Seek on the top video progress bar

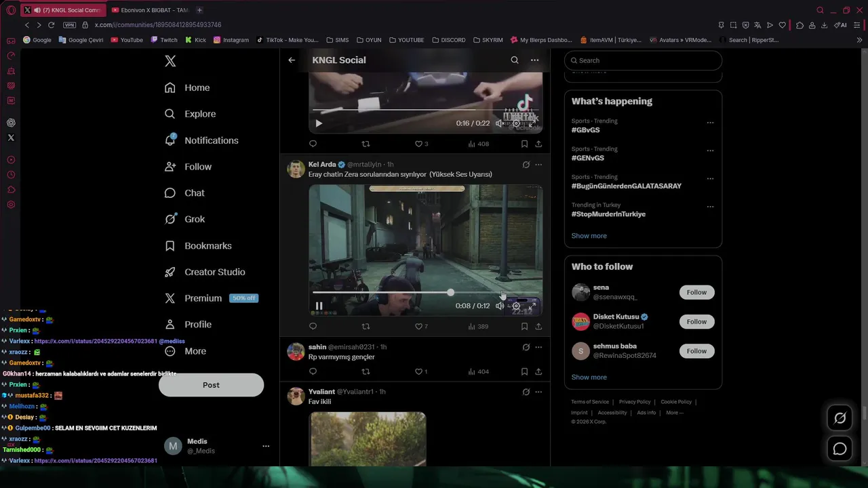pos(426,110)
